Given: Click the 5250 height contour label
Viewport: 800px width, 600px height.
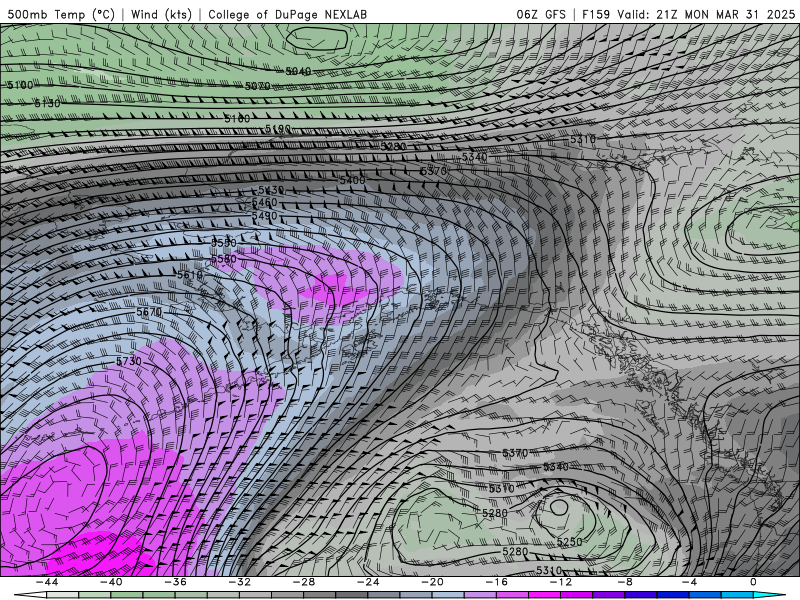Looking at the screenshot, I should coord(569,542).
